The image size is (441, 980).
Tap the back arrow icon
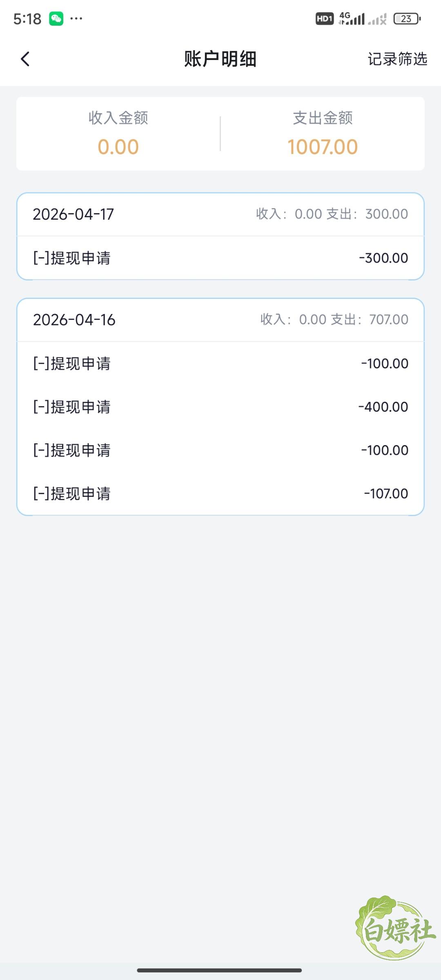point(25,59)
